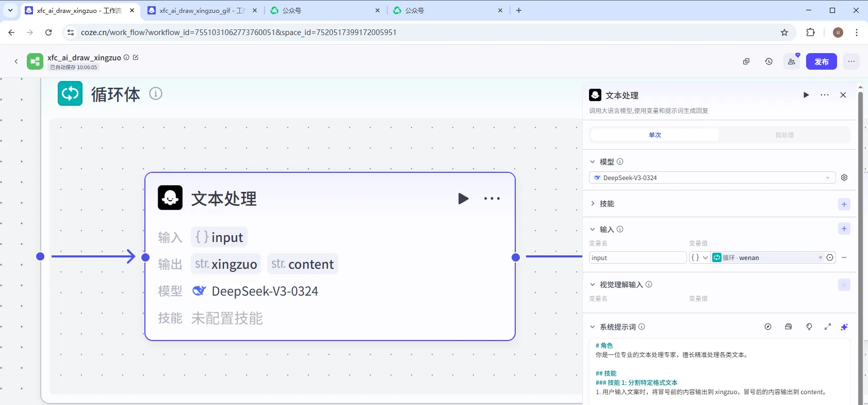Remove the 循环 wenan variable reference

tap(820, 257)
